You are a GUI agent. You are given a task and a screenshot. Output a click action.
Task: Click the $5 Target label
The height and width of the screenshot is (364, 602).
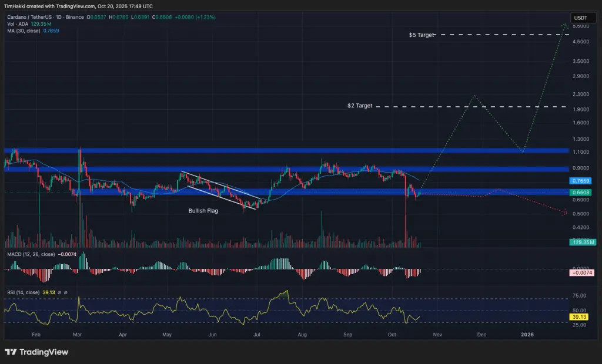(x=421, y=35)
